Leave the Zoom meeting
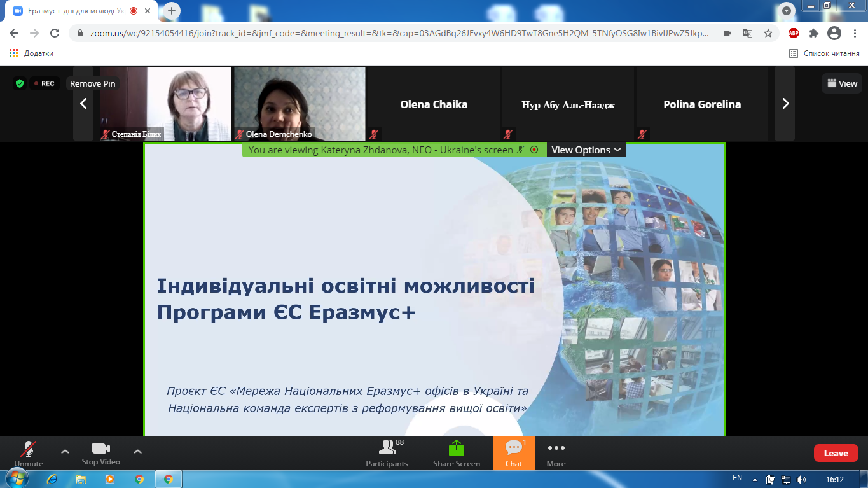 pyautogui.click(x=836, y=453)
